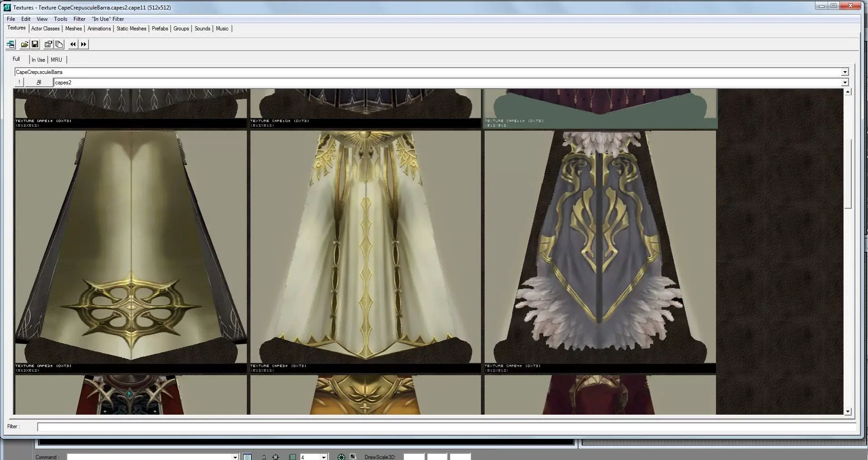Toggle the vertex snap icon in status bar
This screenshot has width=868, height=460.
[x=275, y=457]
